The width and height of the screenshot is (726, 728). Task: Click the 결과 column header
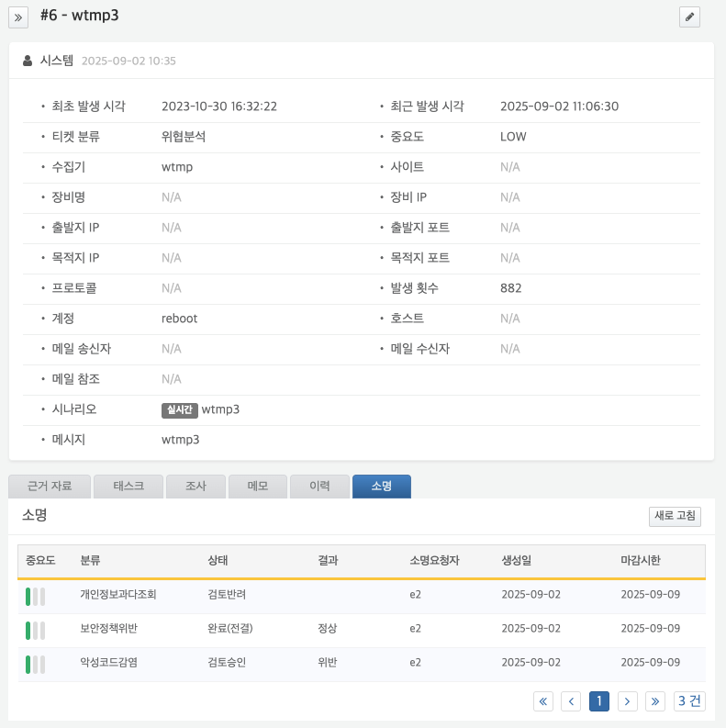(328, 560)
